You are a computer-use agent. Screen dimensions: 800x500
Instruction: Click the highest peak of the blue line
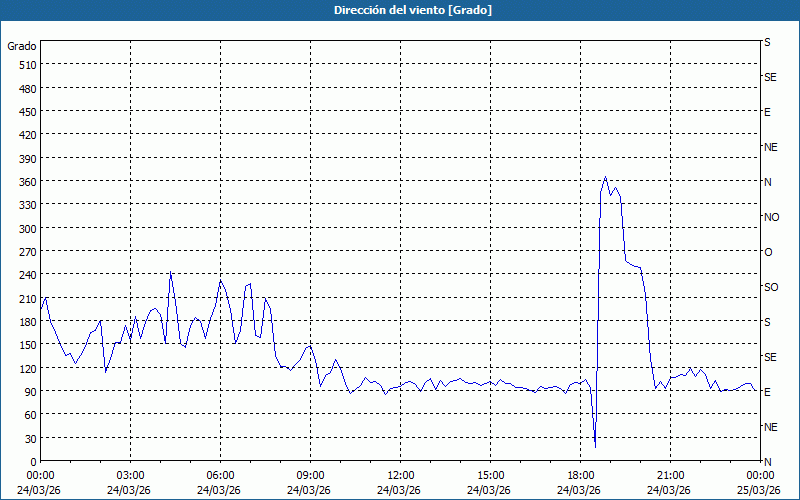coord(605,178)
